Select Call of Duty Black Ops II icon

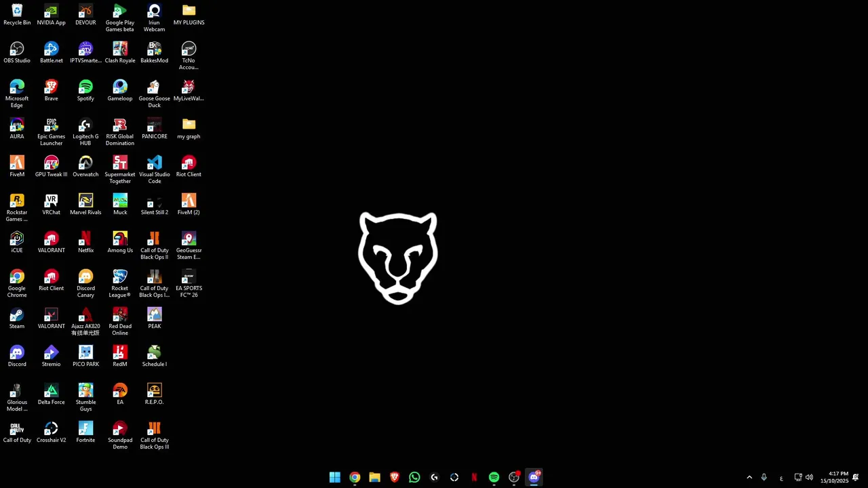pos(155,246)
